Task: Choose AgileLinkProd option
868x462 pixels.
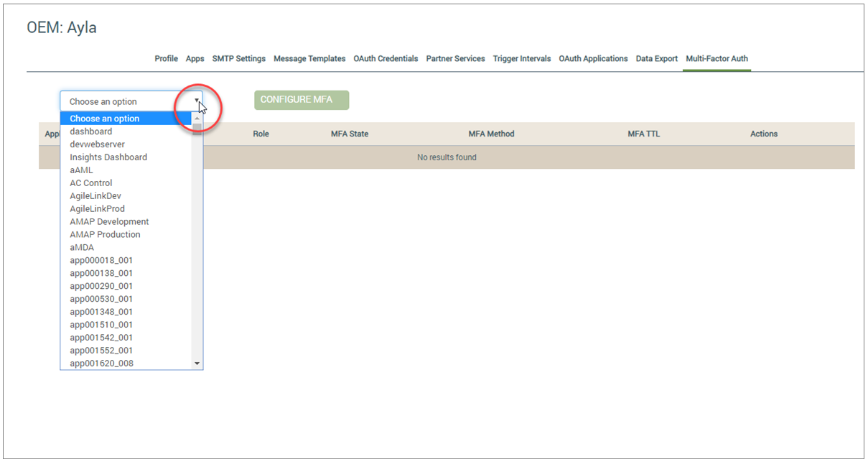Action: click(126, 209)
